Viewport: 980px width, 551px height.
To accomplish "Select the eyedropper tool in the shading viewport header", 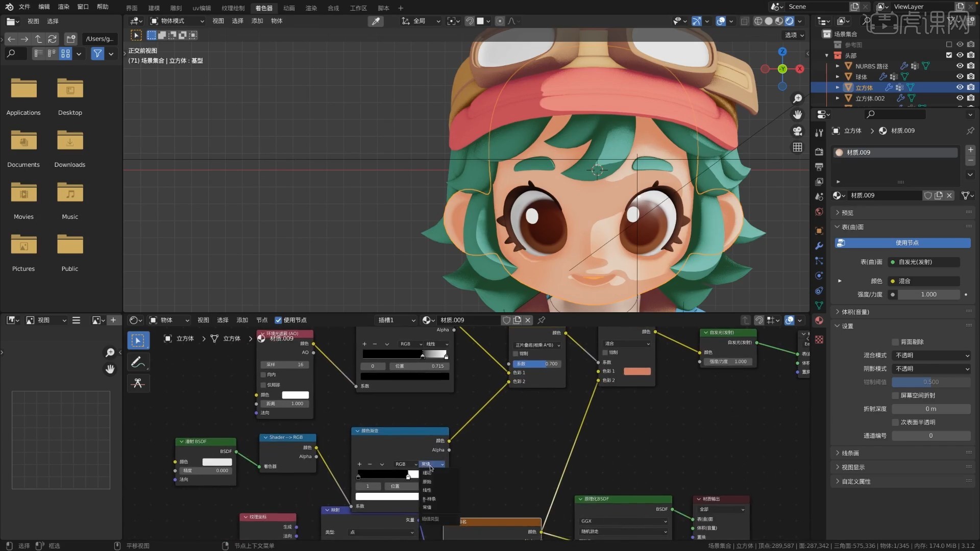I will click(376, 21).
